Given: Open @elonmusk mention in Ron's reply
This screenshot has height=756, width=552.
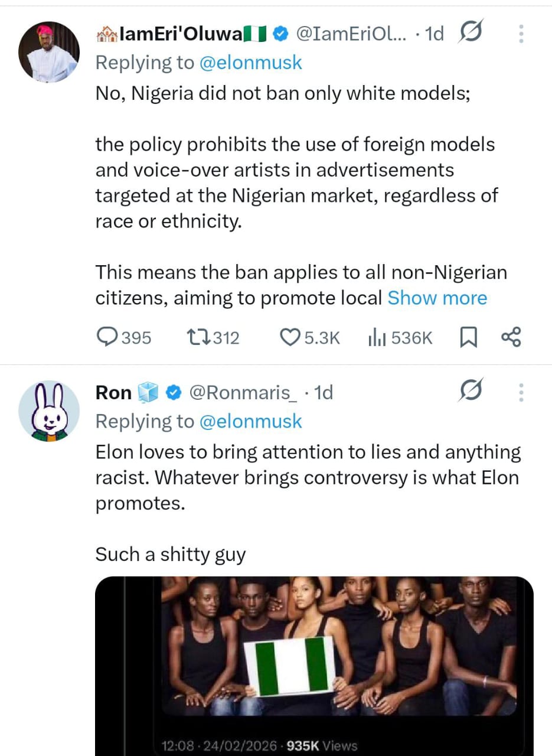Looking at the screenshot, I should tap(251, 421).
